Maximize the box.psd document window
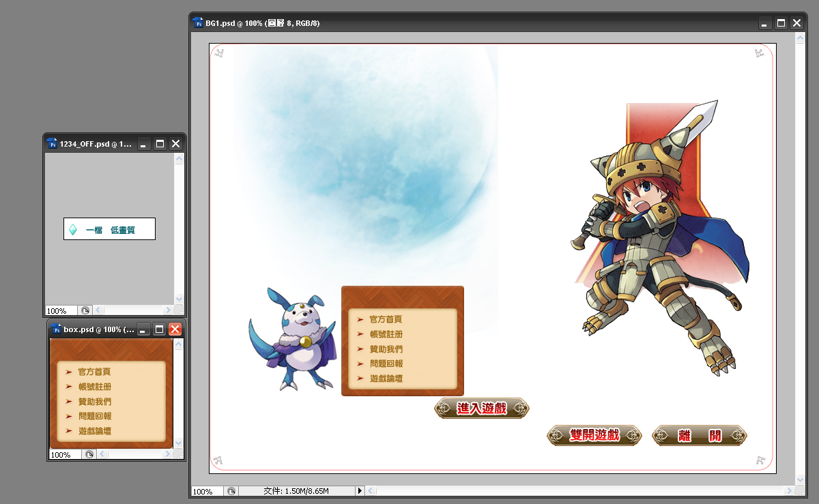 159,329
